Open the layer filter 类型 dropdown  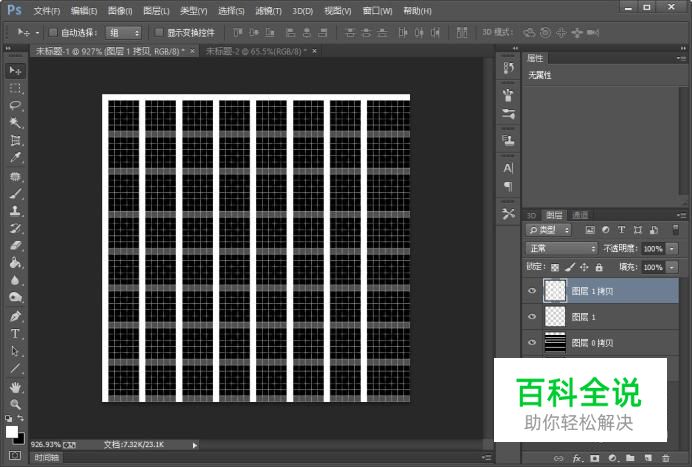tap(548, 230)
